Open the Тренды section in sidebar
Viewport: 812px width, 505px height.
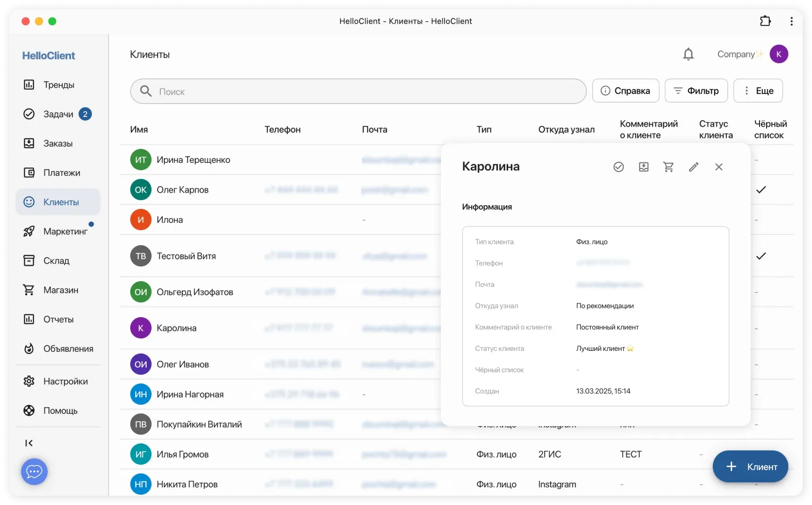[29, 84]
